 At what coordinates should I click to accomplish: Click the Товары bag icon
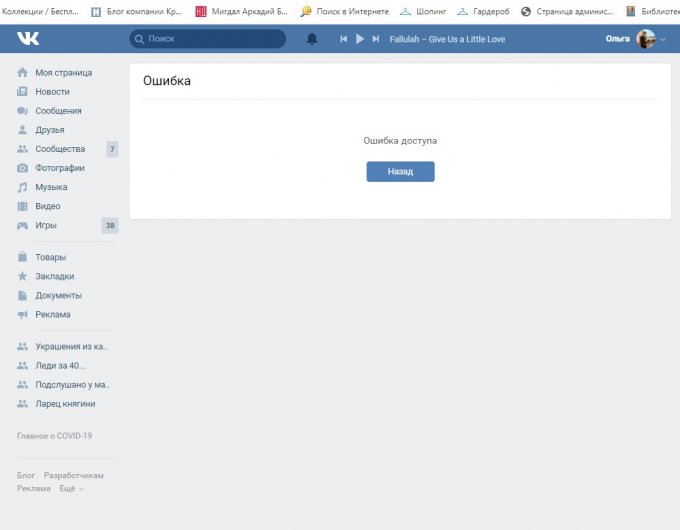click(23, 257)
